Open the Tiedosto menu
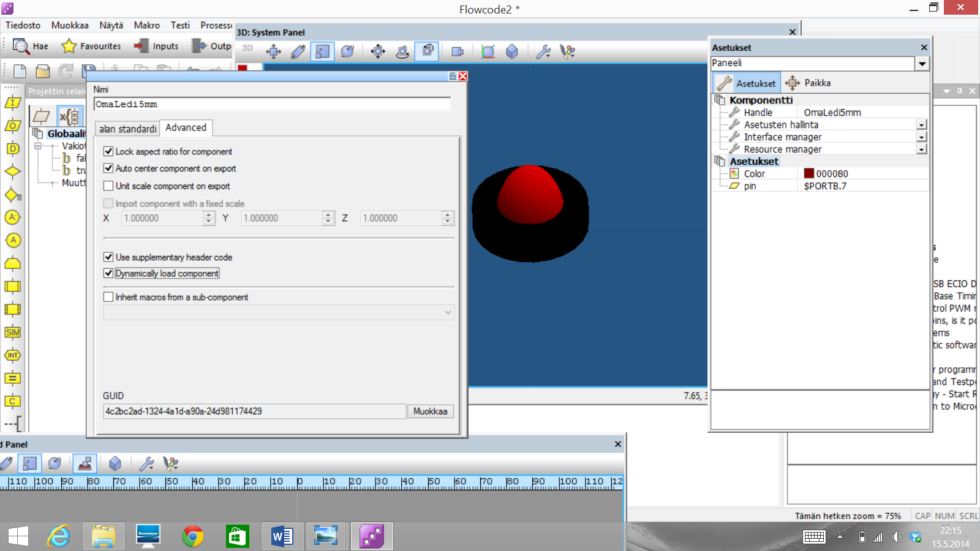Image resolution: width=980 pixels, height=551 pixels. tap(23, 25)
